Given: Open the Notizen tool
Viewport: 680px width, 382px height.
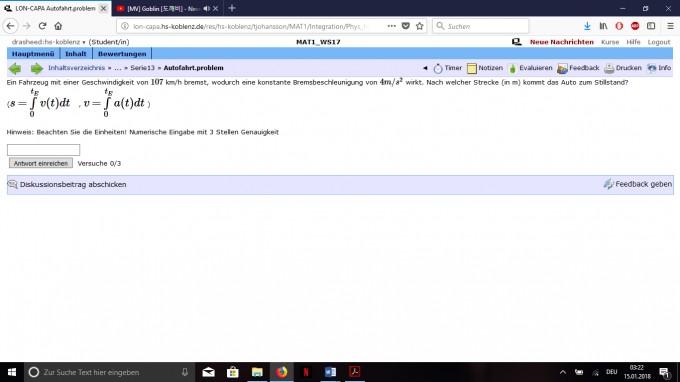Looking at the screenshot, I should tap(484, 68).
